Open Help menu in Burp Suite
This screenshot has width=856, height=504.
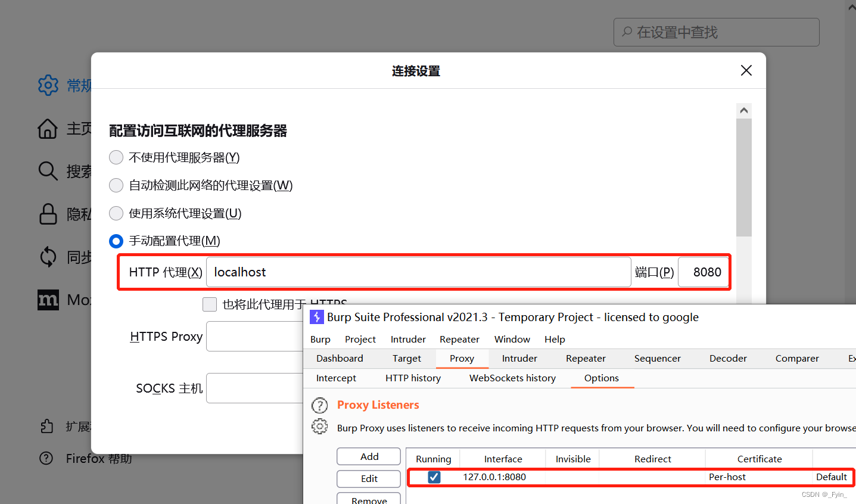(x=555, y=339)
